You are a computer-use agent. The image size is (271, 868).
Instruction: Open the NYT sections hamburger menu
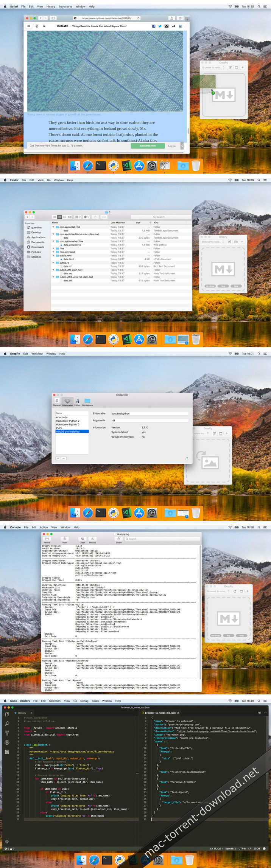[29, 26]
